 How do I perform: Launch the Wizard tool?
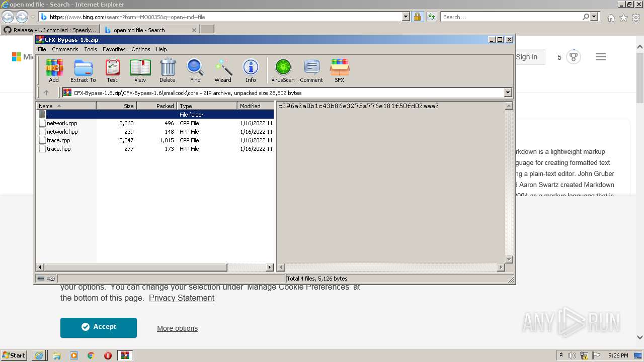(223, 71)
